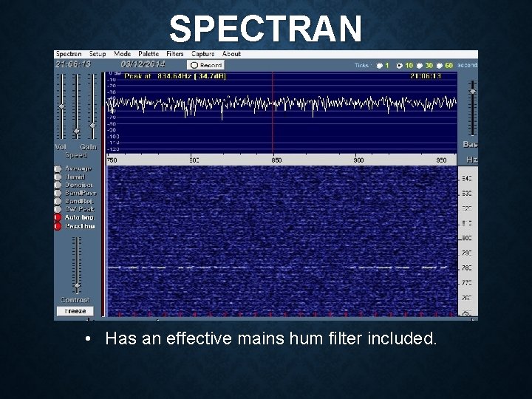532x399 pixels.
Task: Select the 1 second ticks option
Action: 380,66
